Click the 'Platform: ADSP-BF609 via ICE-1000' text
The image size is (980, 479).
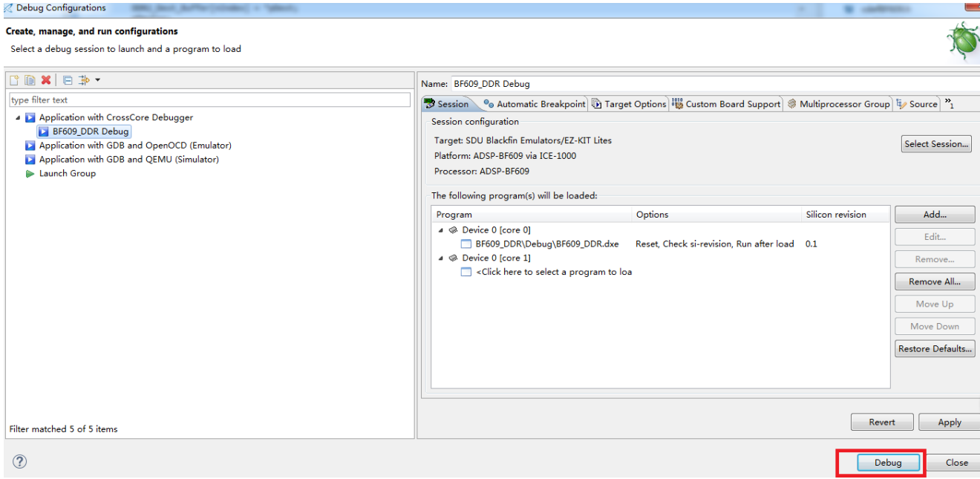[505, 156]
